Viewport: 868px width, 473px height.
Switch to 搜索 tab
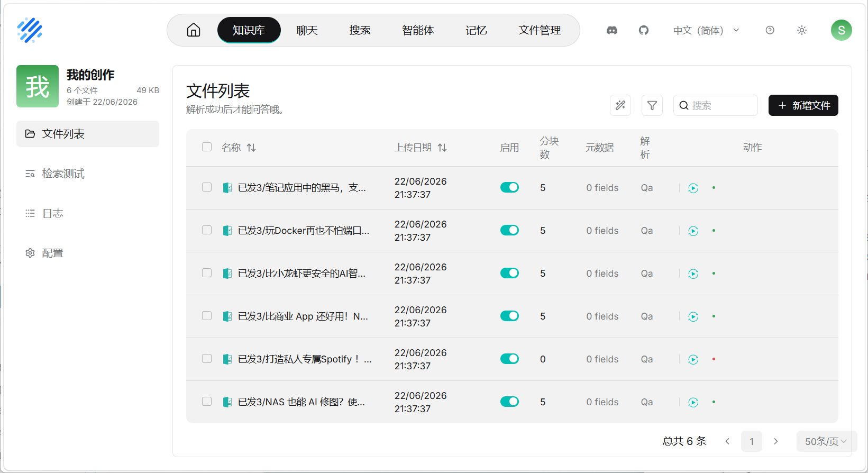point(360,30)
